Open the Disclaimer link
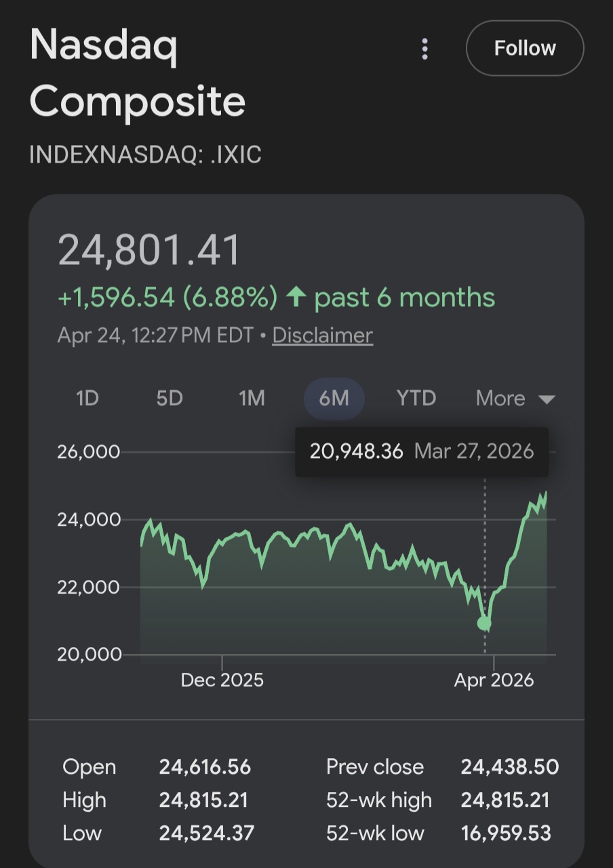The image size is (613, 868). [x=322, y=335]
